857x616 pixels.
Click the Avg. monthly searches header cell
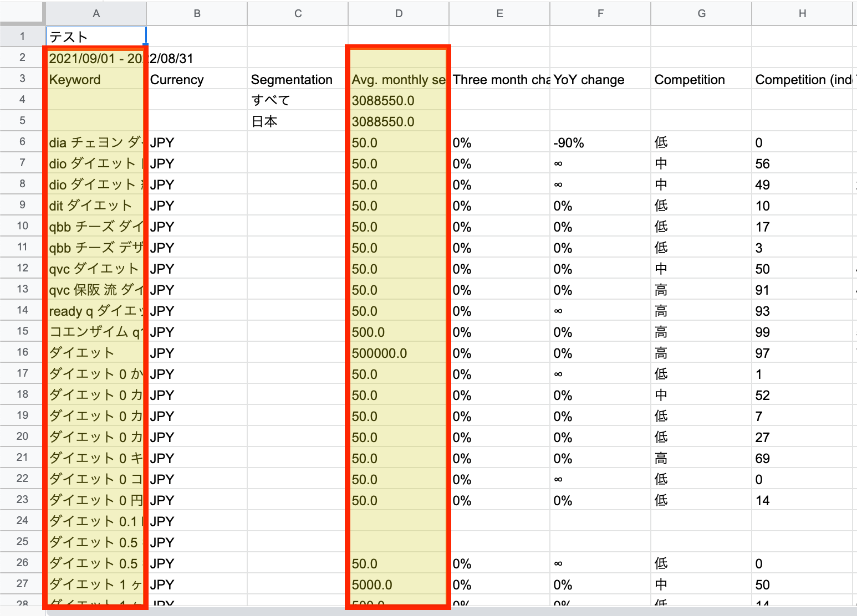[x=399, y=79]
